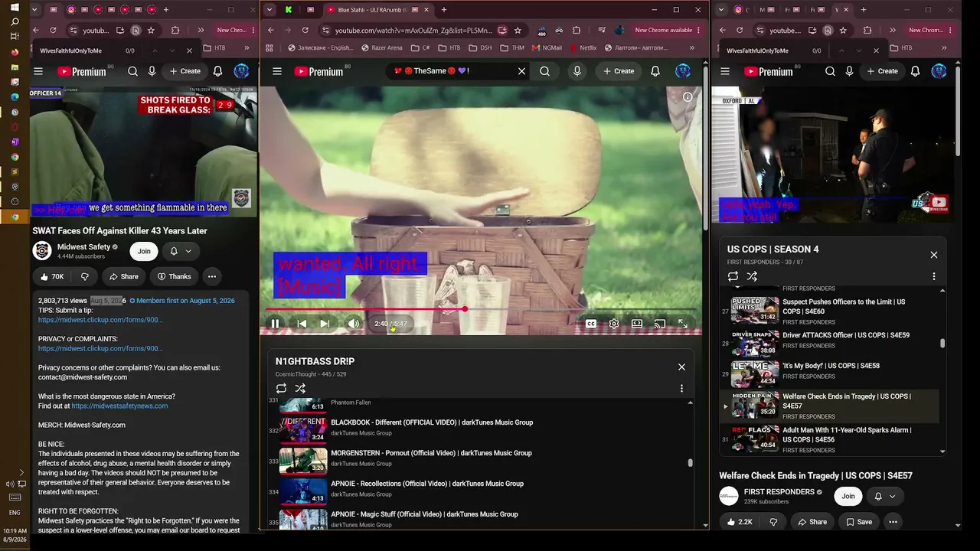The width and height of the screenshot is (980, 551).
Task: Close find bar in left window
Action: point(190,51)
